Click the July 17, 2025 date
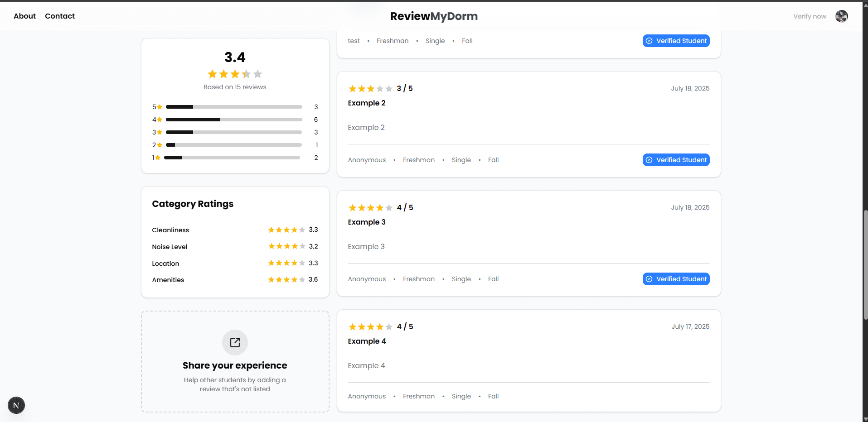868x422 pixels. tap(690, 326)
